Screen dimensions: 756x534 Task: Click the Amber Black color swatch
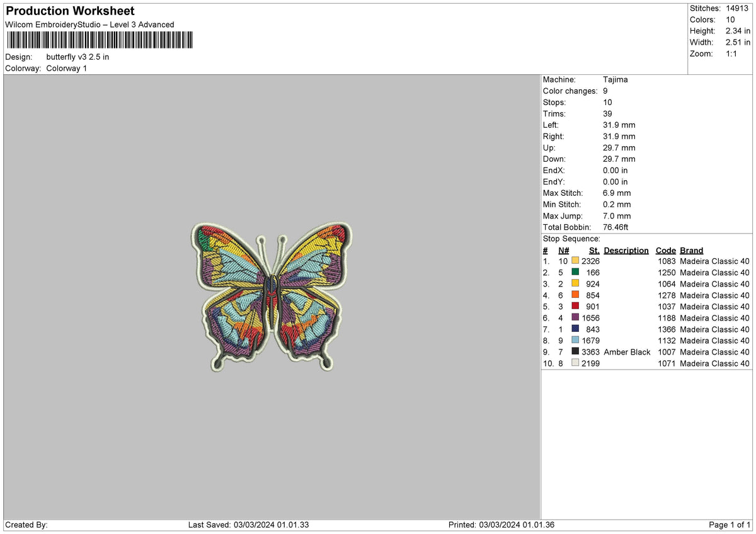pyautogui.click(x=575, y=351)
